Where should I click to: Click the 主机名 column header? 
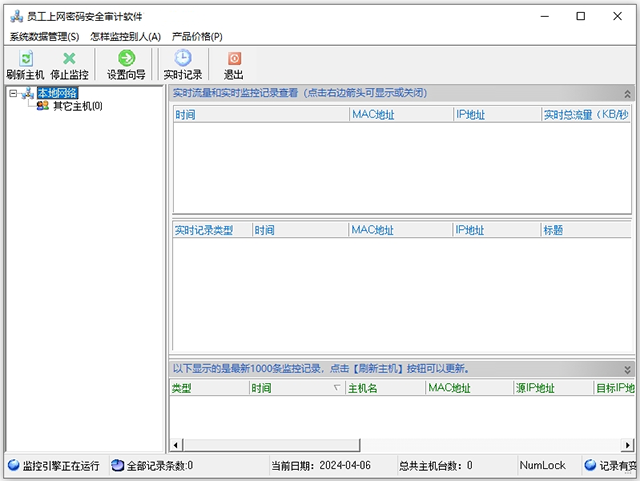[x=385, y=387]
